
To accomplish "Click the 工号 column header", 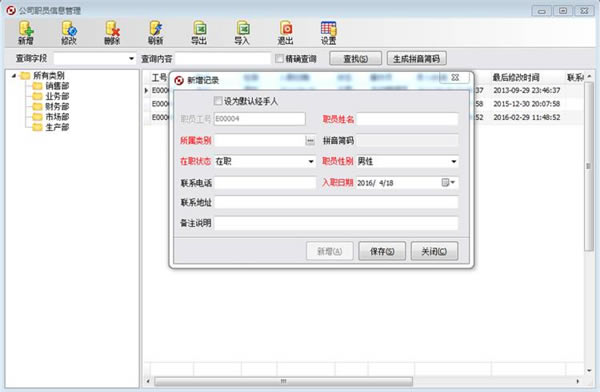I will pos(159,78).
